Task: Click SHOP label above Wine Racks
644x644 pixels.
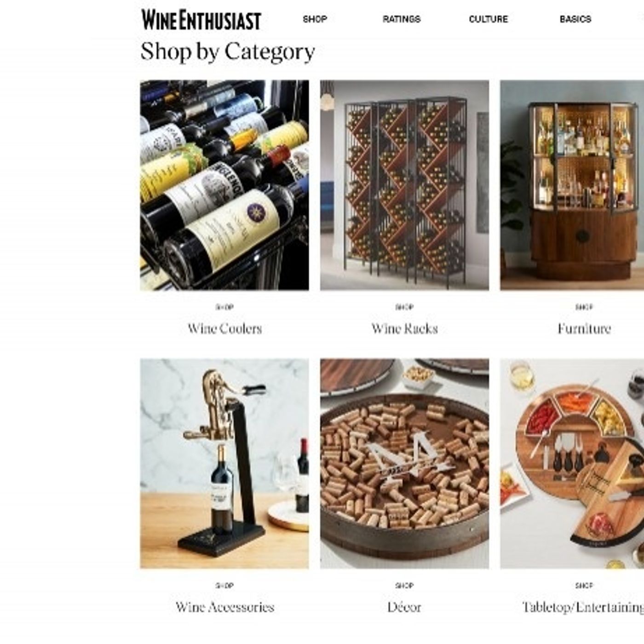Action: [404, 307]
